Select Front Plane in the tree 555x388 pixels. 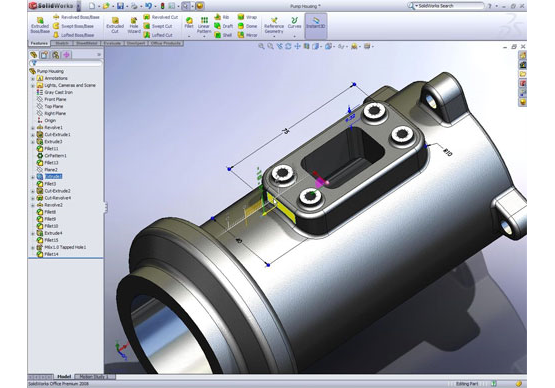click(x=51, y=99)
